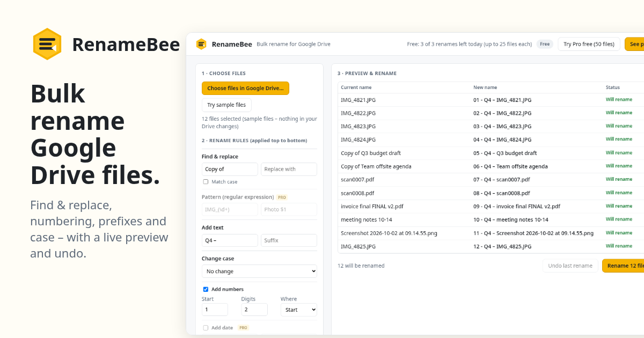Click the Undo last rename button

coord(570,266)
